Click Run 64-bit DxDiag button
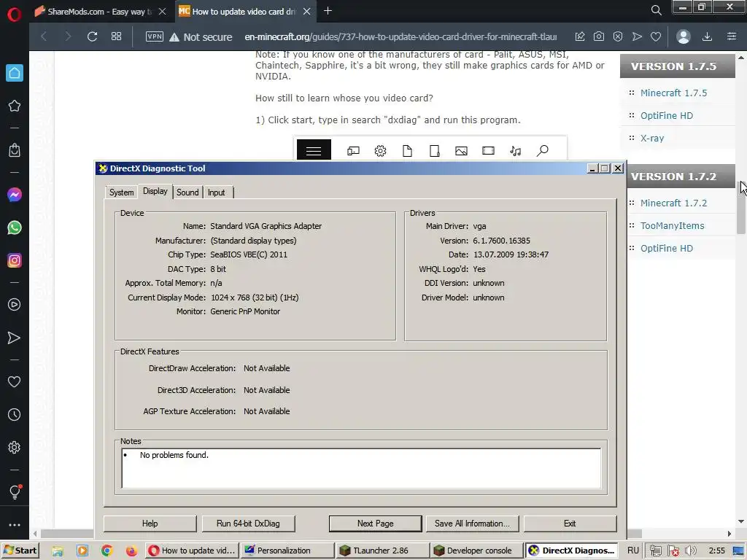The width and height of the screenshot is (747, 560). (x=248, y=524)
